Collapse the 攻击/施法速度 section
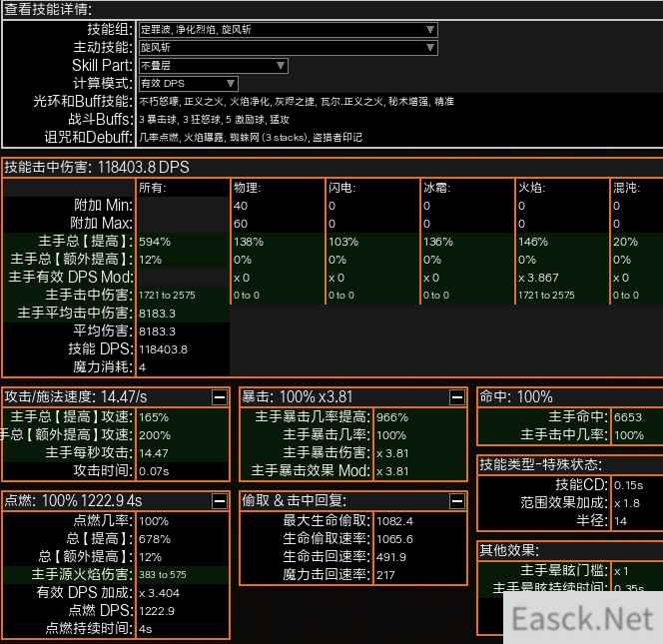This screenshot has width=663, height=644. click(219, 397)
